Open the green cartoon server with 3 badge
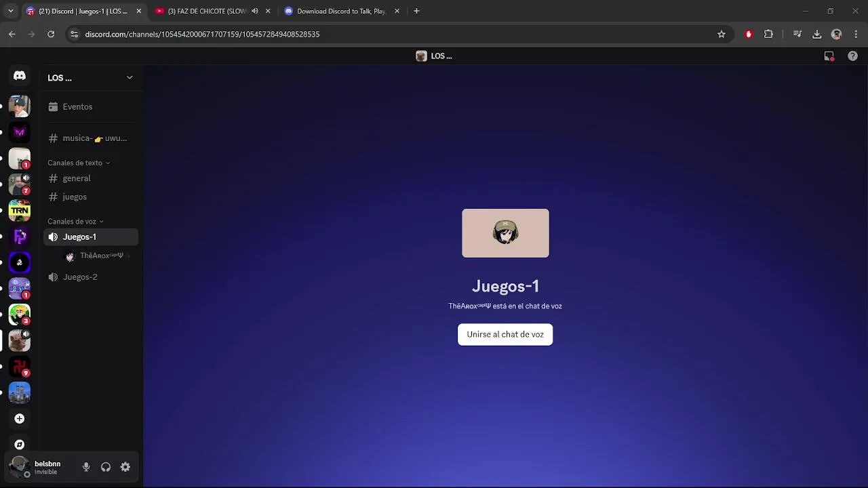 tap(19, 314)
